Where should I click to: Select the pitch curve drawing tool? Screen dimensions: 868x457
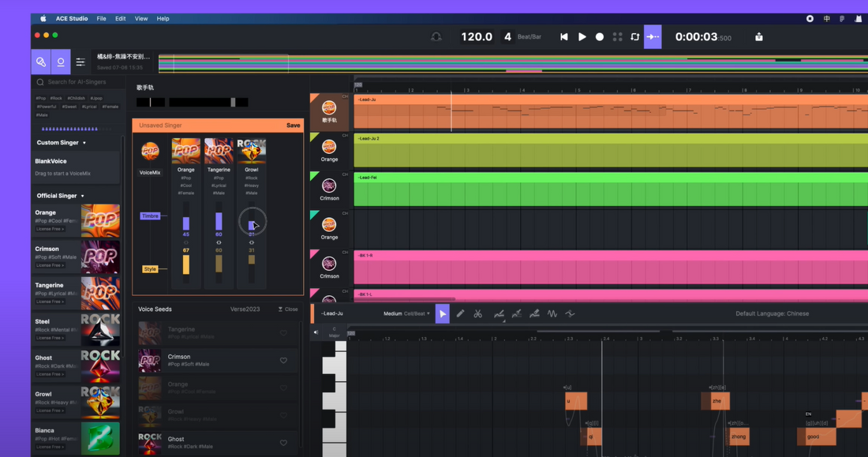click(x=499, y=313)
